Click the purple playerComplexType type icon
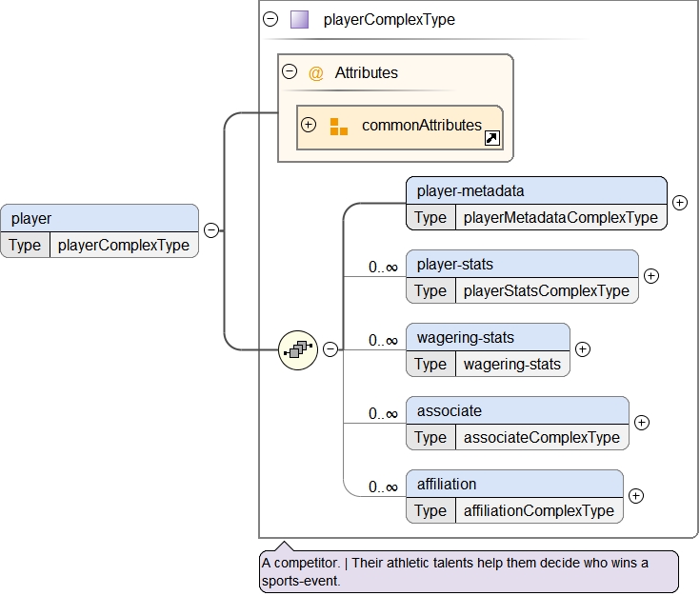This screenshot has width=700, height=596. click(299, 19)
